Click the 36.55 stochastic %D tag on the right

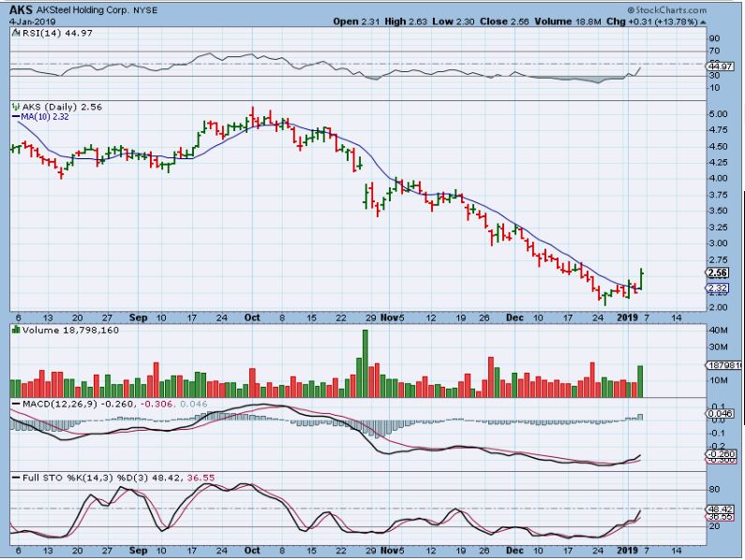click(x=721, y=516)
